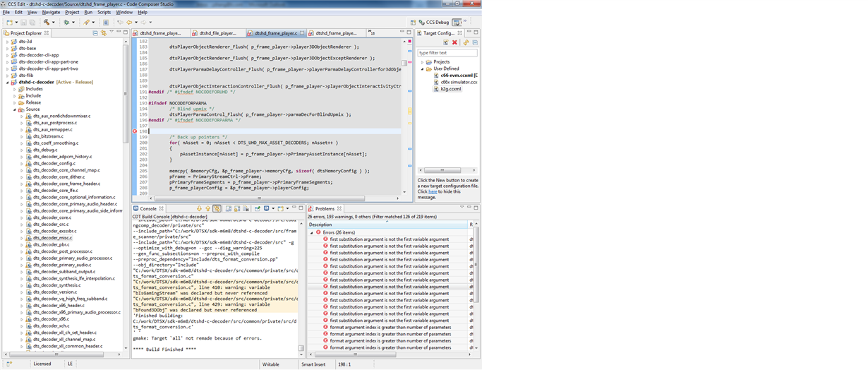Image resolution: width=868 pixels, height=370 pixels.
Task: Click 'here' link to hide message
Action: (433, 191)
